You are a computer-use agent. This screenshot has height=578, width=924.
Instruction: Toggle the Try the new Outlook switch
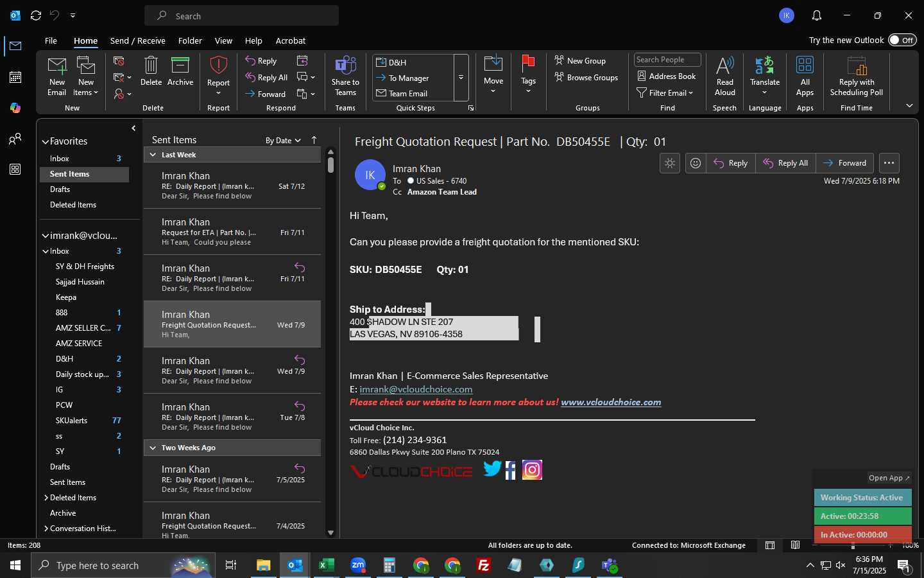tap(902, 40)
